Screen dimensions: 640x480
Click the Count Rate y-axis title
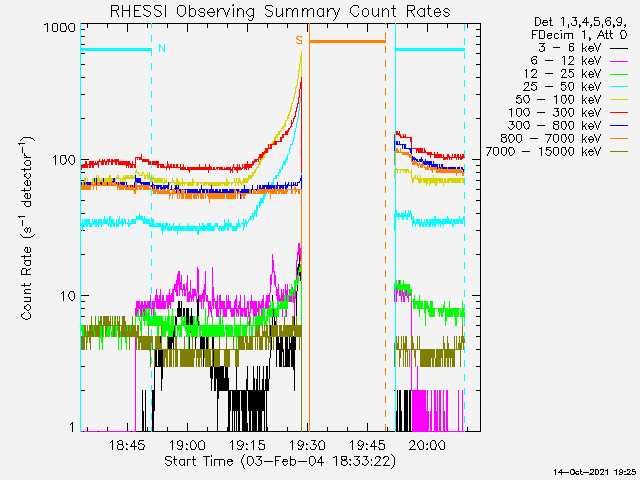(27, 228)
